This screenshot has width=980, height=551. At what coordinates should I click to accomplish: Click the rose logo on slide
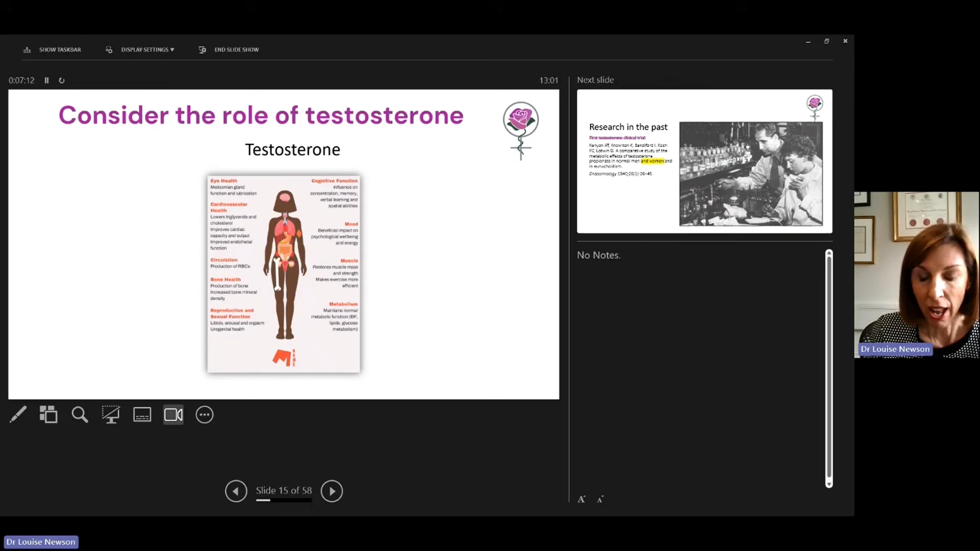(521, 131)
